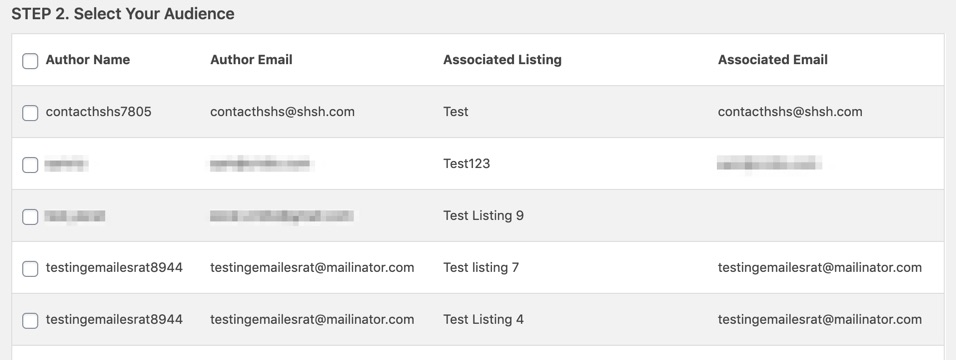Tick the checkbox for the Test123 row

click(x=30, y=165)
